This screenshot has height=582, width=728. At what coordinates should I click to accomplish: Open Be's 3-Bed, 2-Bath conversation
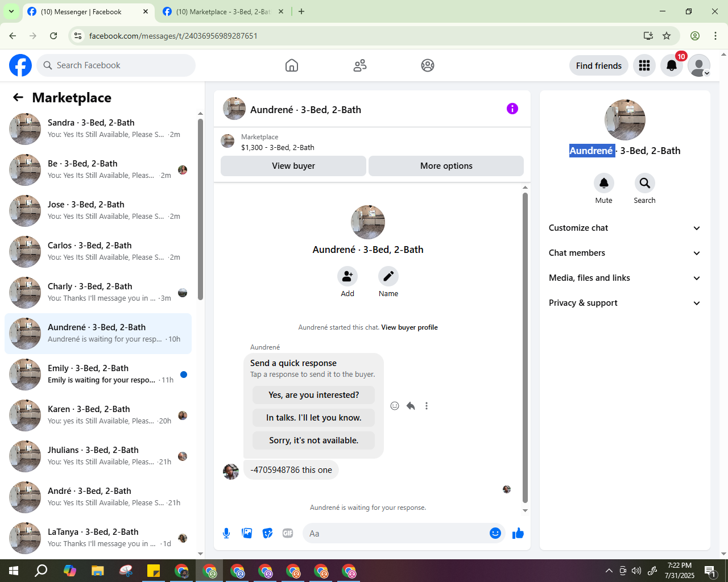pyautogui.click(x=98, y=170)
